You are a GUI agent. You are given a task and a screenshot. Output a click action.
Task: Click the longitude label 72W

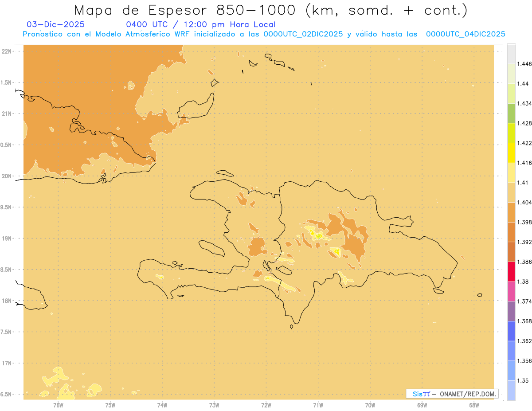point(266,405)
